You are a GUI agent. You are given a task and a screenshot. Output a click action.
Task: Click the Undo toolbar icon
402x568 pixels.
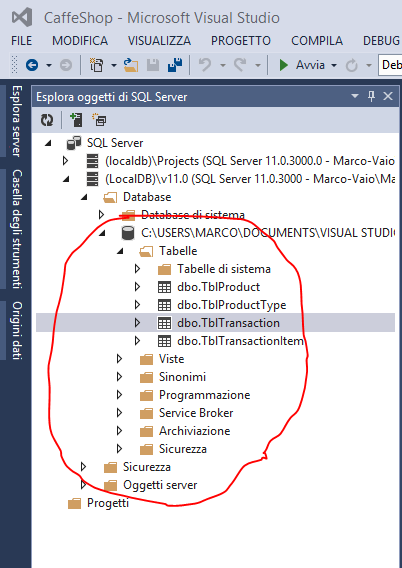click(205, 65)
